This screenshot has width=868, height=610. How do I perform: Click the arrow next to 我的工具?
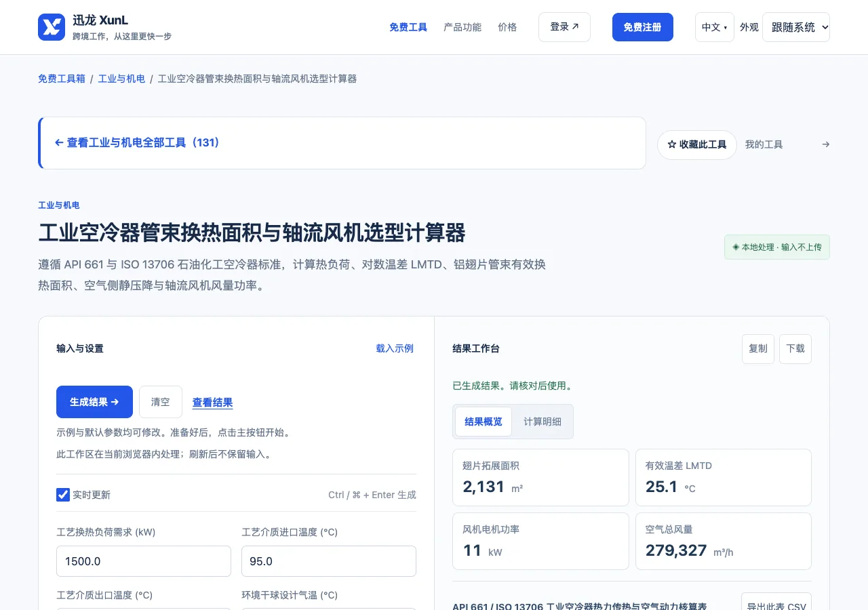click(825, 144)
